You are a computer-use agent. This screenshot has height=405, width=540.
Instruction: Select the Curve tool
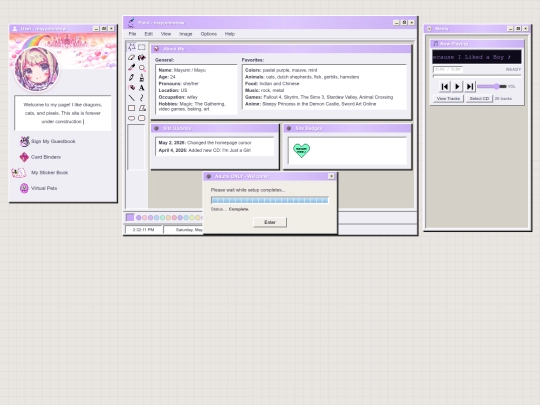click(x=142, y=98)
